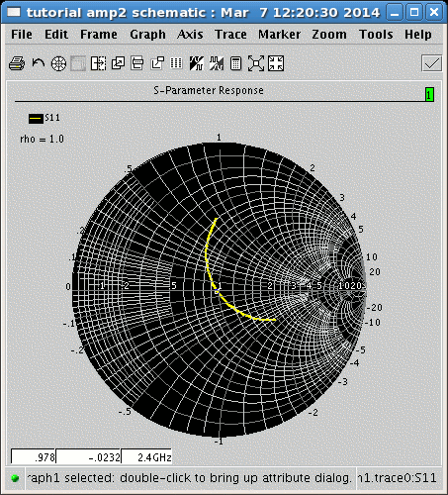Open the Axis menu
448x495 pixels.
click(190, 35)
